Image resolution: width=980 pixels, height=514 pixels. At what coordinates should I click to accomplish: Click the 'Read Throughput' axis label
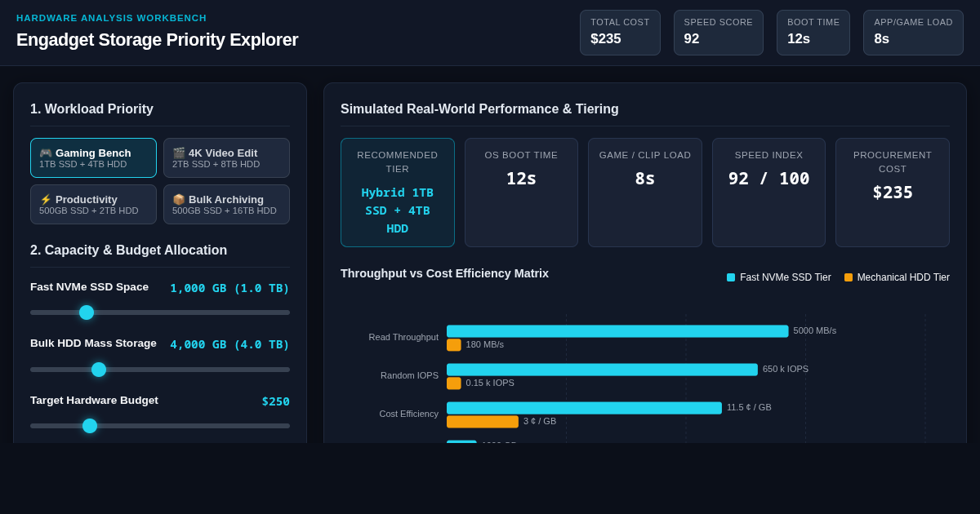pyautogui.click(x=403, y=337)
